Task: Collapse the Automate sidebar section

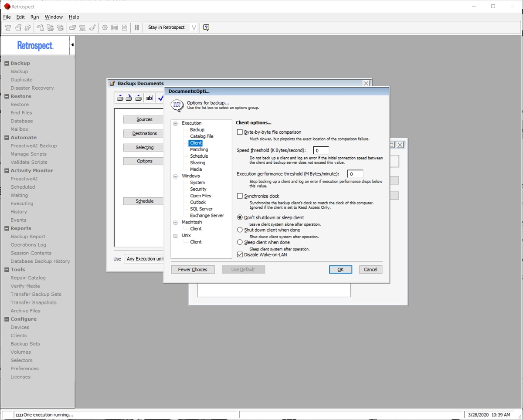Action: pos(7,138)
